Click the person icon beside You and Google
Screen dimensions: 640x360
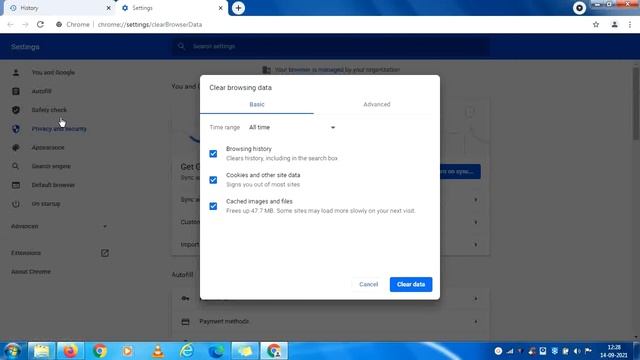pyautogui.click(x=16, y=72)
